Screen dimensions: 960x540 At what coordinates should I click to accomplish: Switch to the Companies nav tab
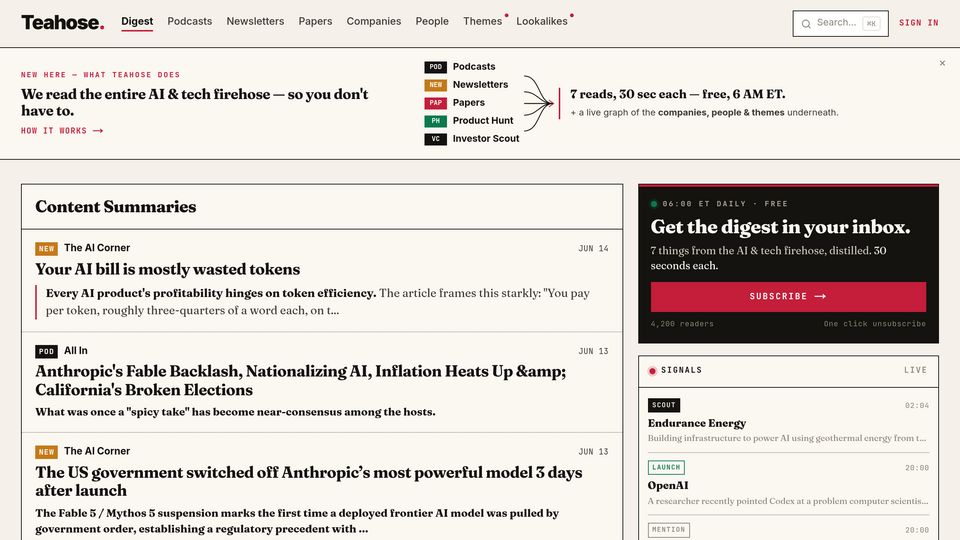[x=374, y=21]
